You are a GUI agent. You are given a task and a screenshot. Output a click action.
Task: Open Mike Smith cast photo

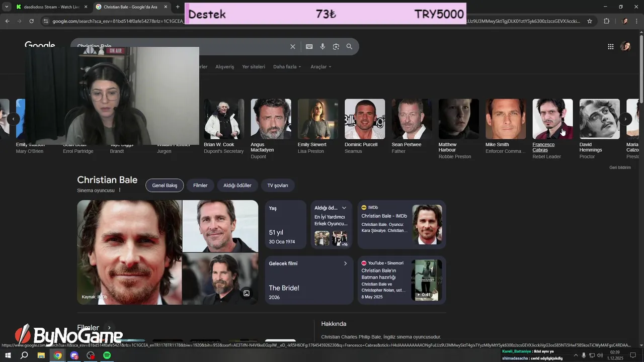tap(506, 119)
